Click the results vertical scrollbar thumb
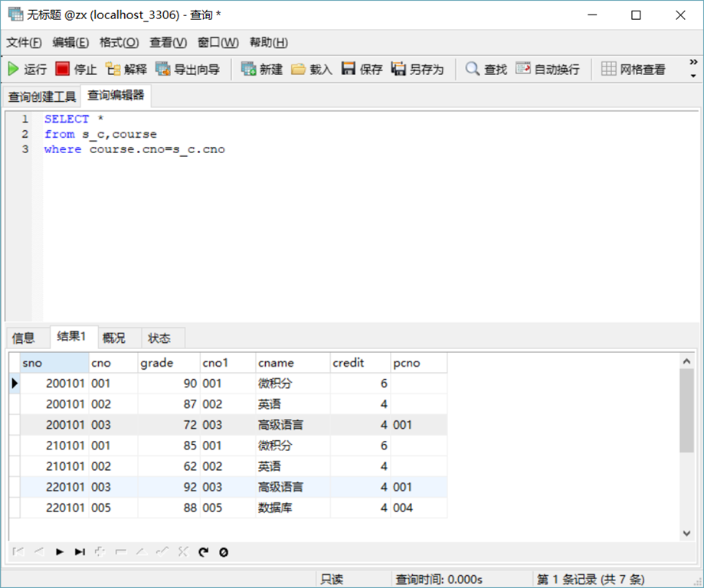Viewport: 704px width, 588px height. tap(686, 410)
